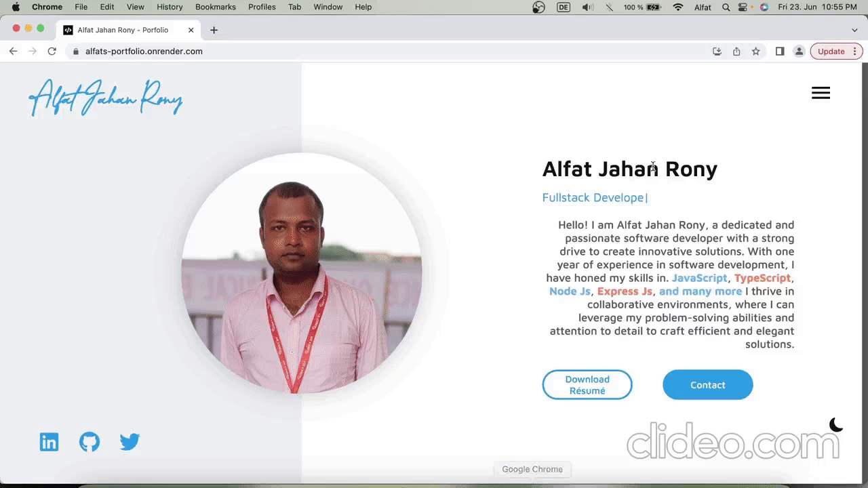Click the Chrome Update button
This screenshot has height=488, width=868.
point(831,52)
